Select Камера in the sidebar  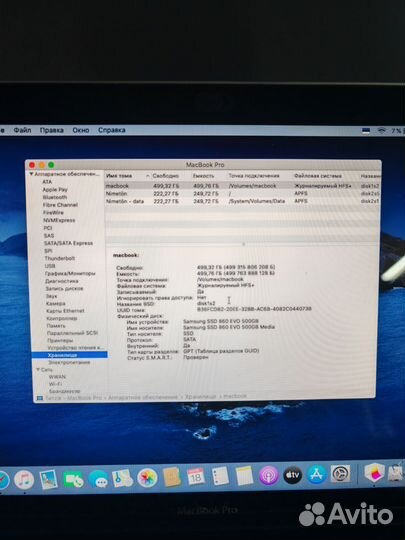tap(56, 303)
